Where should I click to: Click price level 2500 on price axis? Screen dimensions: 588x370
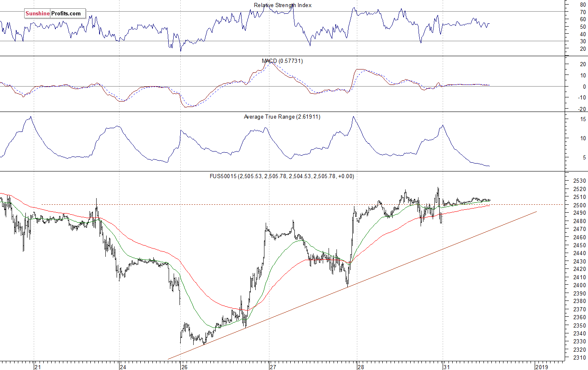click(580, 205)
